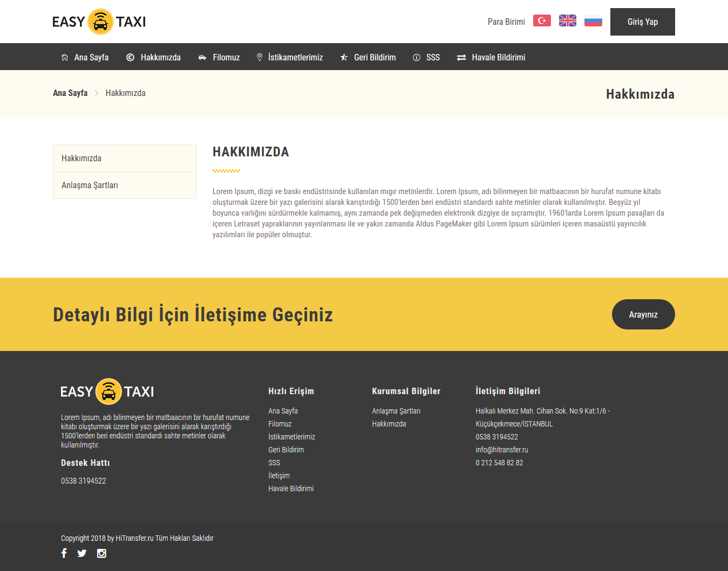The height and width of the screenshot is (571, 728).
Task: Open Havale Bildirimi in the navigation bar
Action: tap(499, 57)
